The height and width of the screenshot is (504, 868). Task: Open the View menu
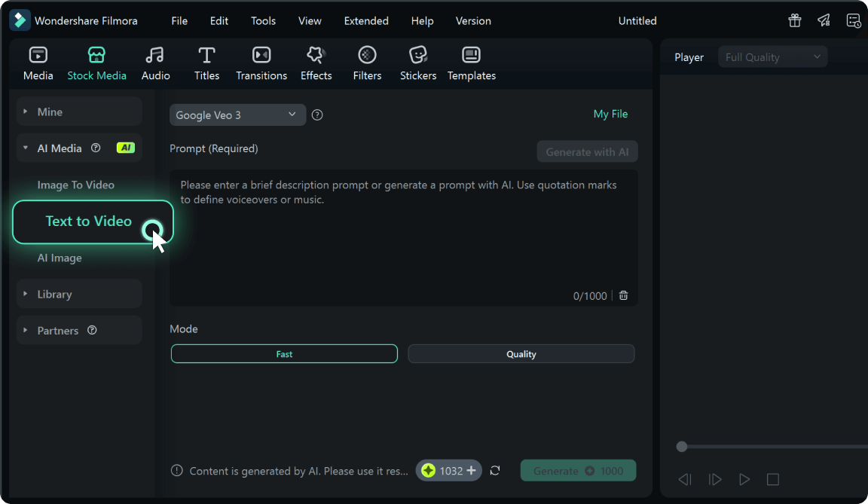point(310,20)
